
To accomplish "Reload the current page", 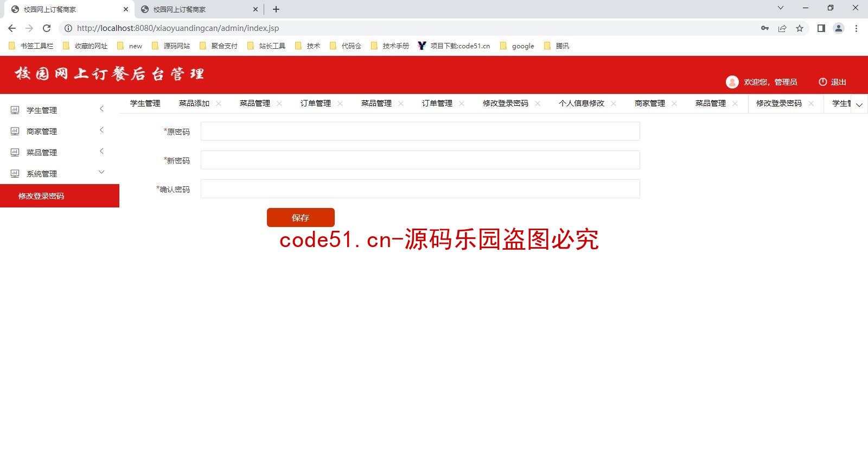I will tap(47, 28).
